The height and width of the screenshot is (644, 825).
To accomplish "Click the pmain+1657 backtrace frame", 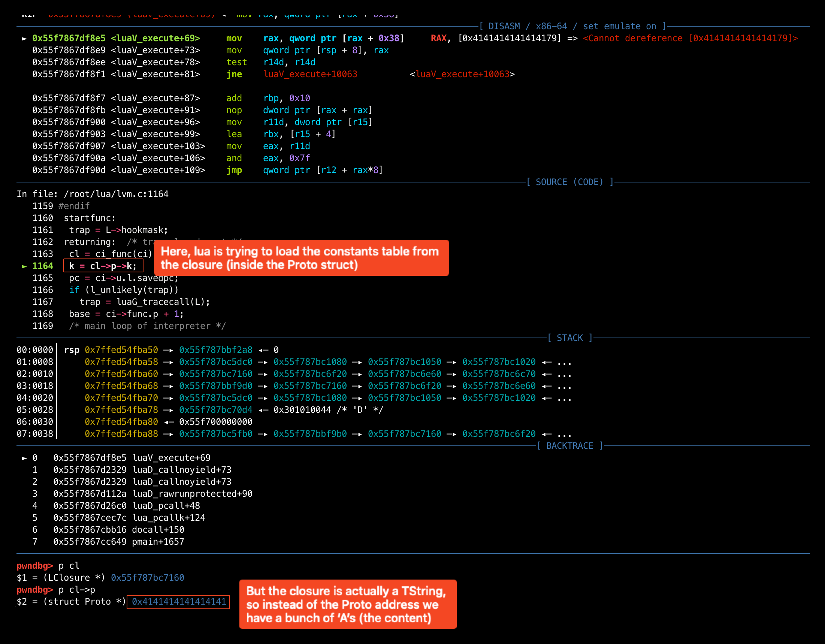I will [157, 542].
